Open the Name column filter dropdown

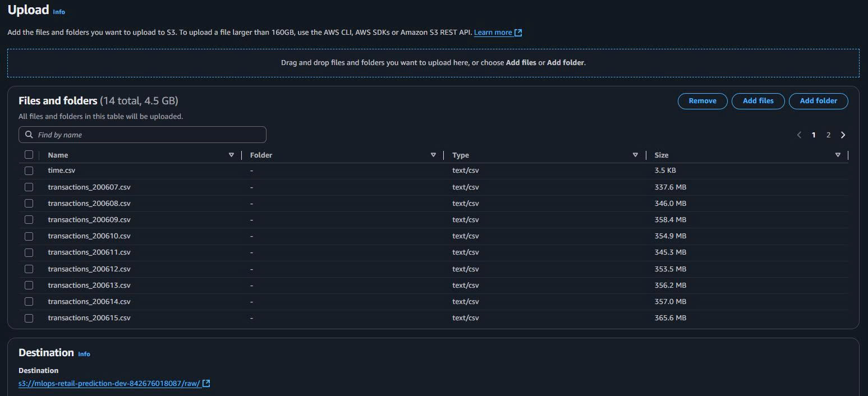tap(231, 154)
